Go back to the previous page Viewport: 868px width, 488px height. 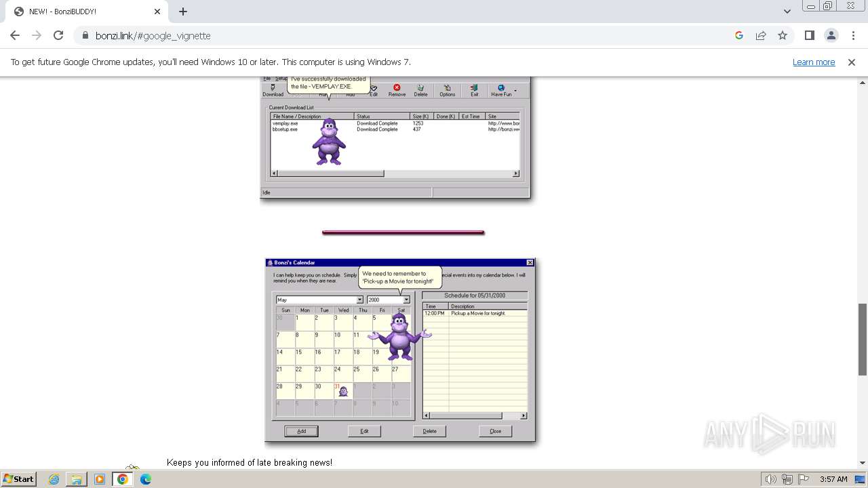pyautogui.click(x=15, y=36)
